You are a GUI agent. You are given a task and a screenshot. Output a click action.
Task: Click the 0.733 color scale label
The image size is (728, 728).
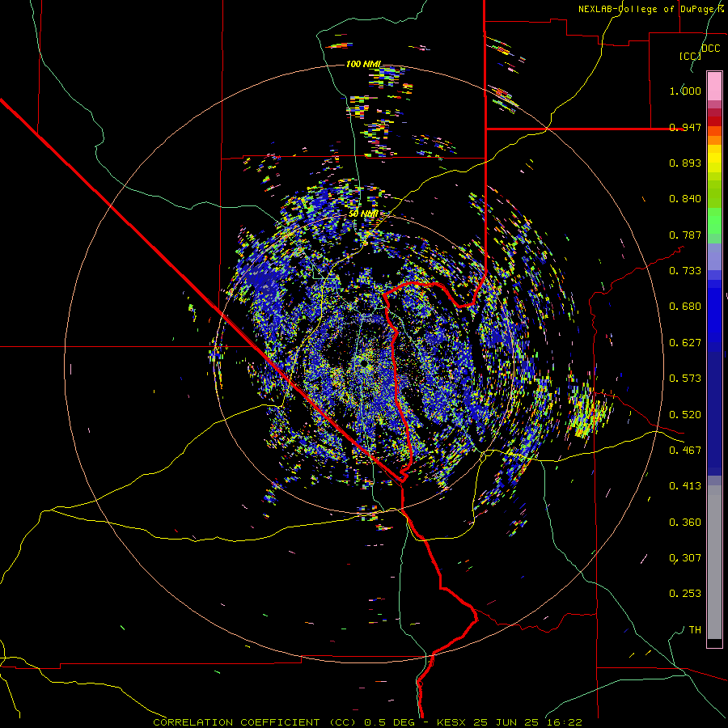pos(685,271)
